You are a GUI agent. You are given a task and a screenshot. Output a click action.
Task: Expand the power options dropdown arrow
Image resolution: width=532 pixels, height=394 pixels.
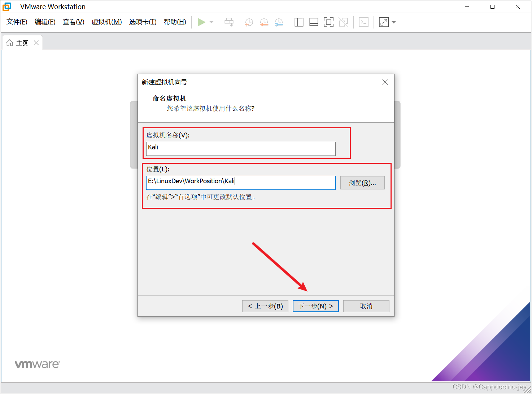coord(212,22)
